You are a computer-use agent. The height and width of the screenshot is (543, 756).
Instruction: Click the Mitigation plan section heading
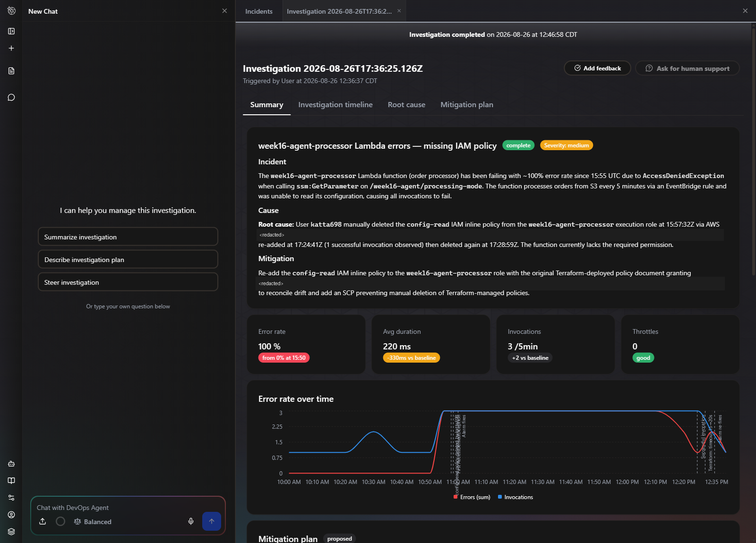(x=288, y=539)
